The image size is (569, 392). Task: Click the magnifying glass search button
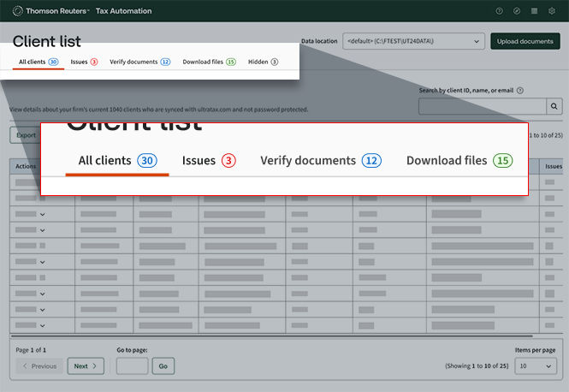(554, 106)
